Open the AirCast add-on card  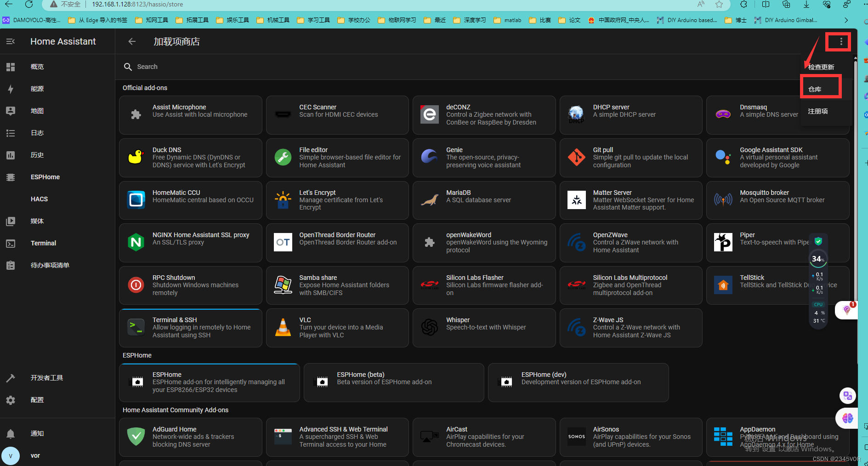[x=484, y=437]
